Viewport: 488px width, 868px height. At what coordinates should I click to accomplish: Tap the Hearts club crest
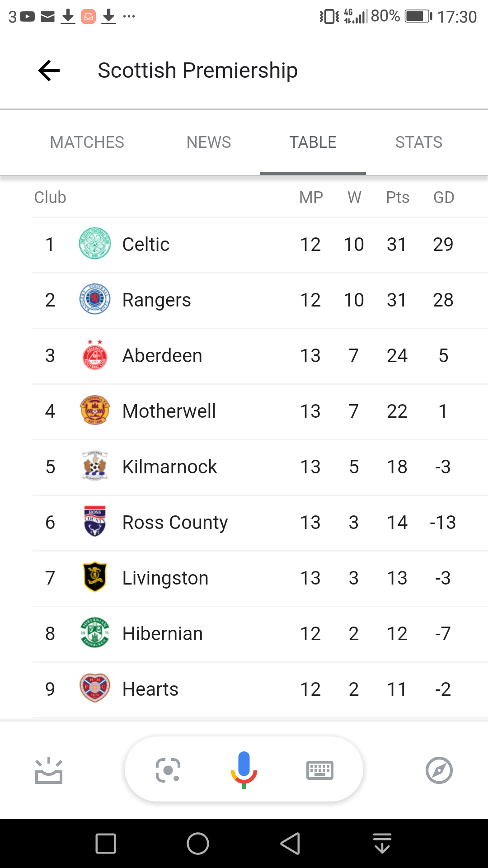click(95, 688)
